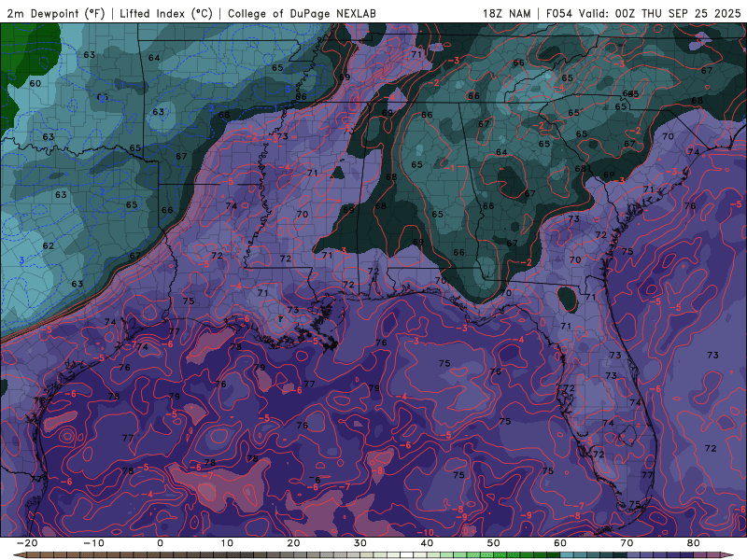The width and height of the screenshot is (747, 560).
Task: Click the 10 label on the color scale
Action: click(227, 543)
